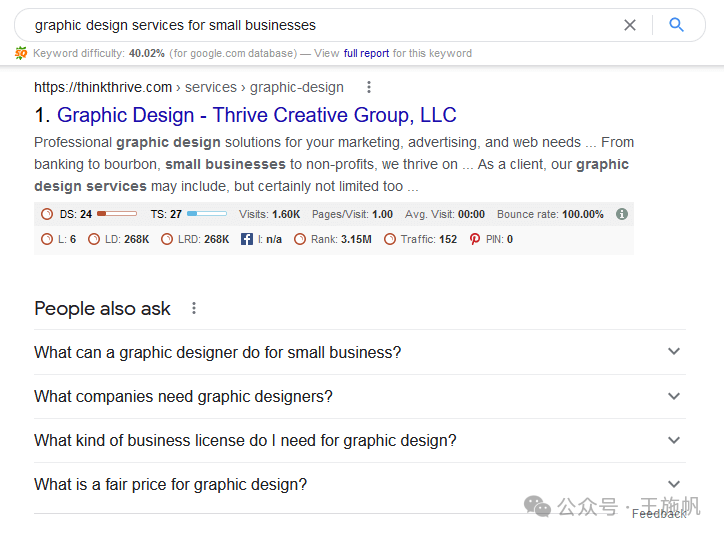Expand "What can a graphic designer do" chevron
This screenshot has height=536, width=724.
click(674, 351)
